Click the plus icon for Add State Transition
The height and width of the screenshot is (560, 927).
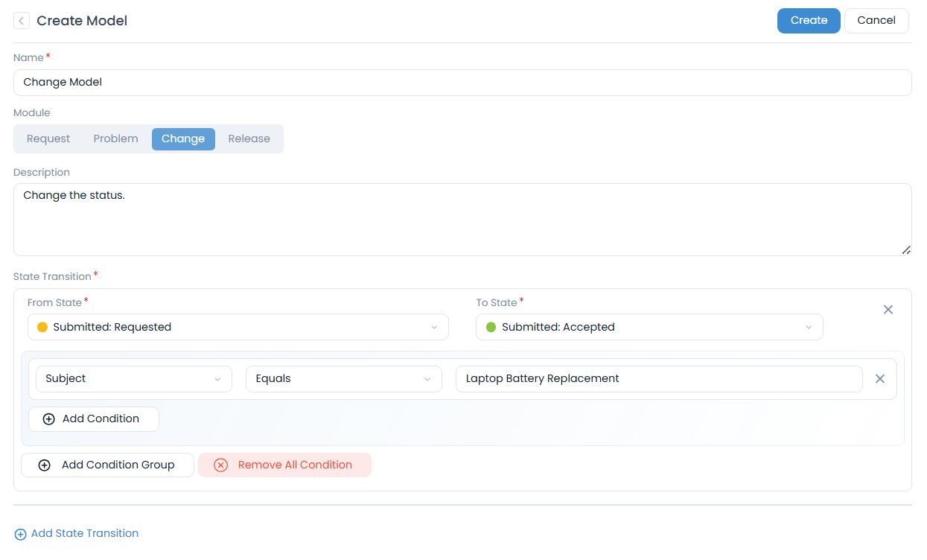click(x=20, y=534)
